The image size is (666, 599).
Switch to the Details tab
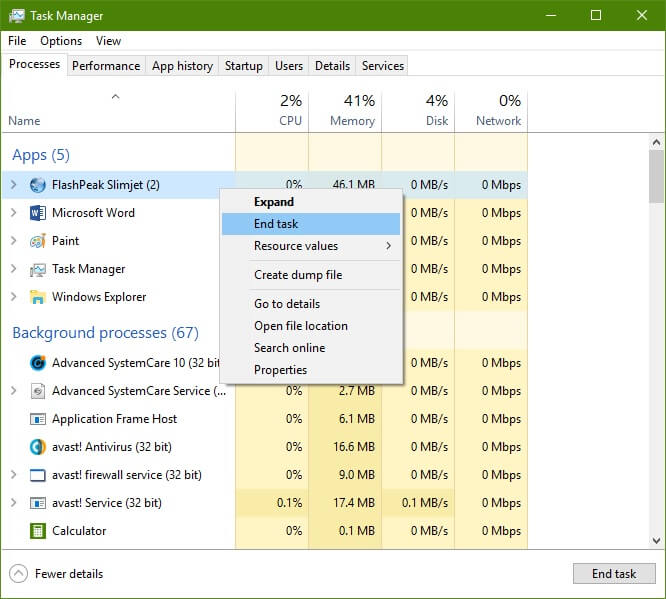(x=332, y=66)
